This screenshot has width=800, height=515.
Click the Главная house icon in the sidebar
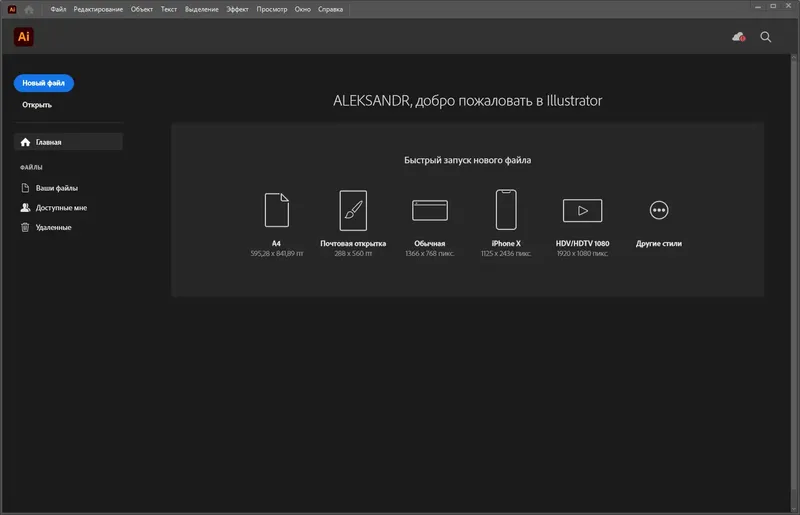point(25,142)
